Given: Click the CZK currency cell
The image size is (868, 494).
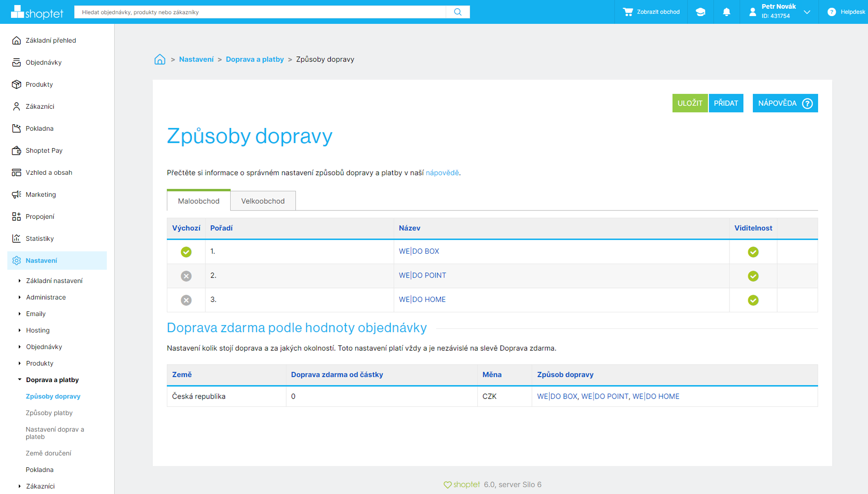Looking at the screenshot, I should click(504, 396).
